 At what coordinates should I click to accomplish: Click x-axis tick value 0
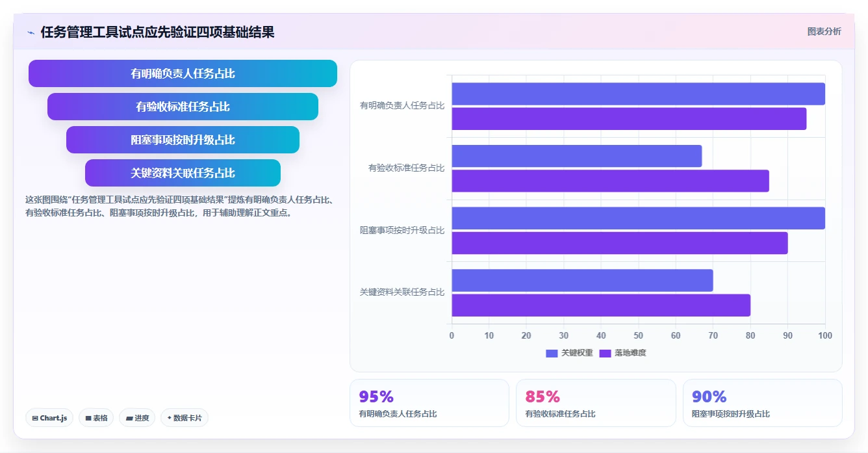tap(452, 335)
